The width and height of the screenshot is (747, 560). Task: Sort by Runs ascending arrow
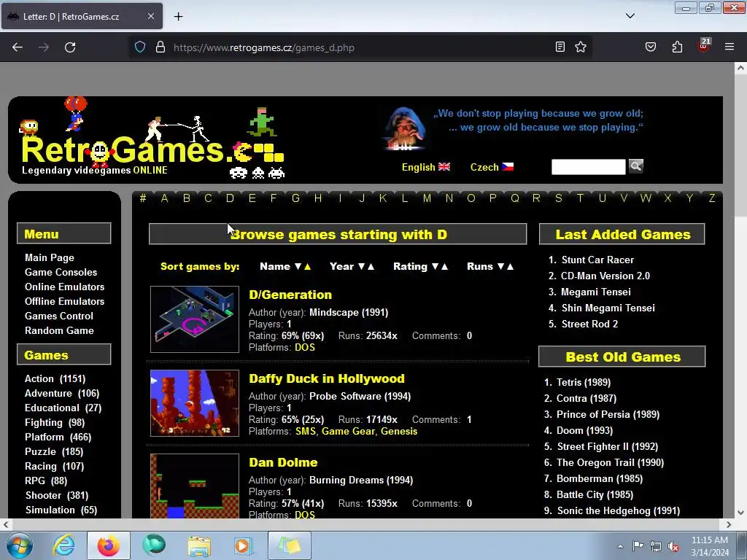click(x=510, y=267)
